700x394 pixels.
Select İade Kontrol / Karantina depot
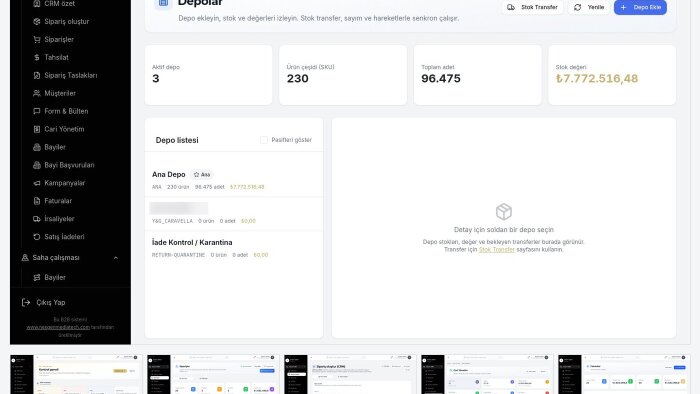pyautogui.click(x=234, y=248)
